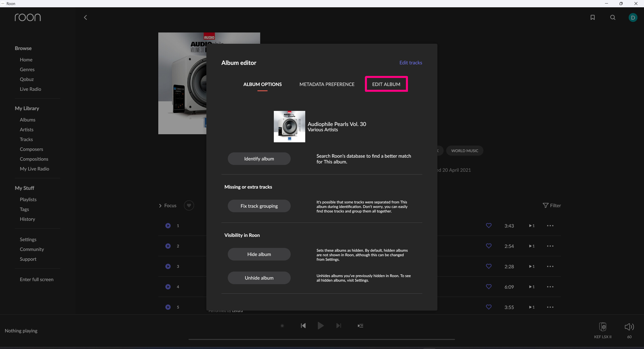Click the Identify album button

259,159
